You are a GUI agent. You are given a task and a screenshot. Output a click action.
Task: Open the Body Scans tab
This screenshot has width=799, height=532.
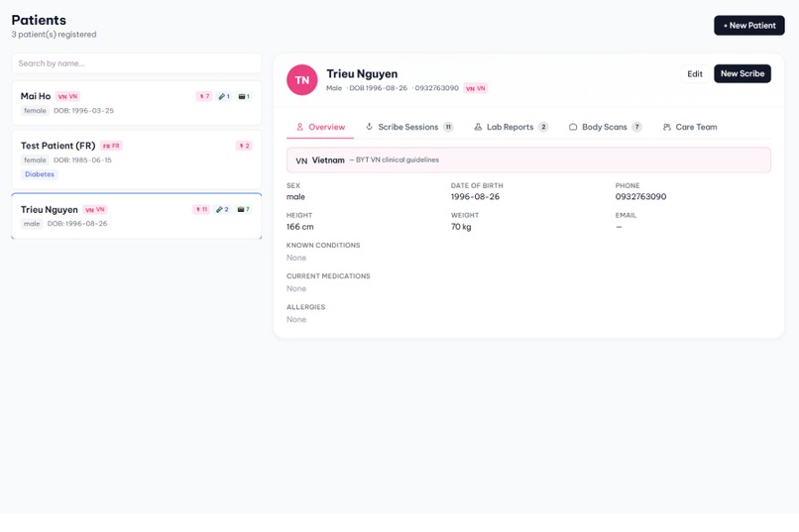(x=605, y=127)
